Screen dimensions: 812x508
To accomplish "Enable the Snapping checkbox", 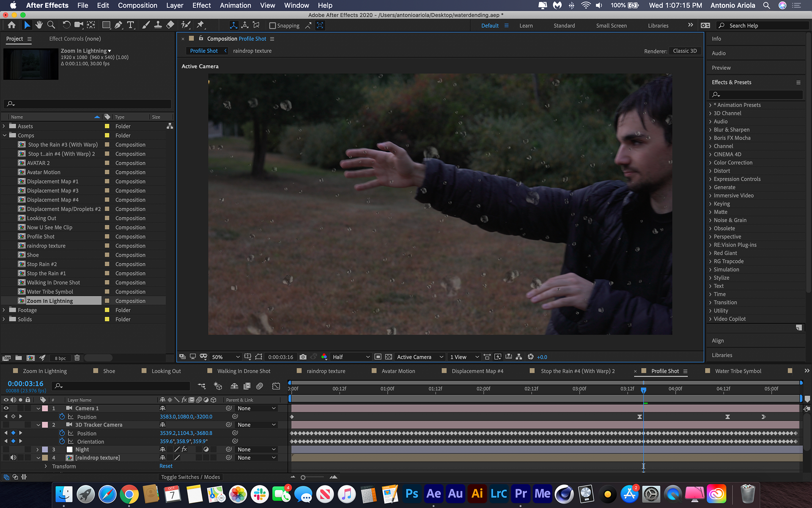I will coord(273,26).
